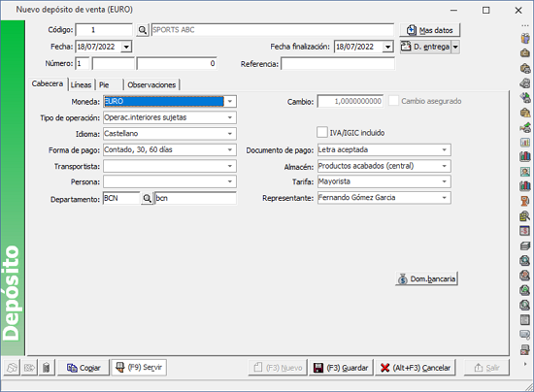Click the small arrow at sidebar bottom
The image size is (534, 392).
tap(525, 364)
